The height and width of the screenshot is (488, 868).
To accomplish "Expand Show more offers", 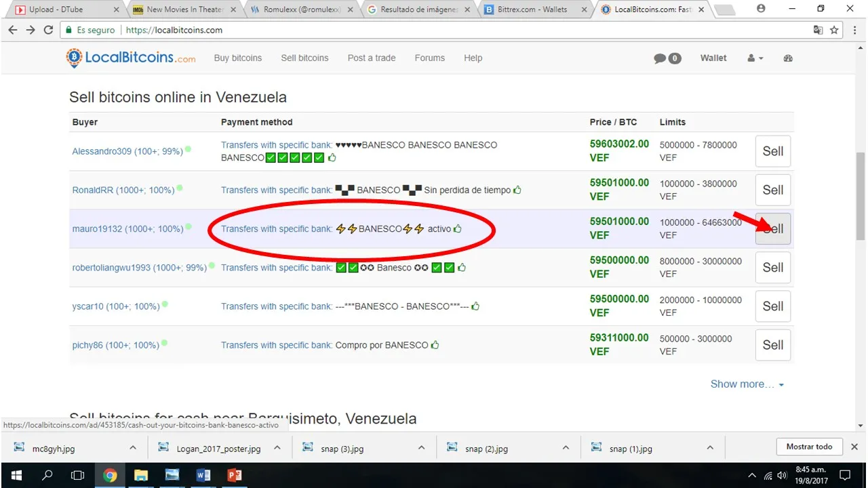I will tap(747, 384).
